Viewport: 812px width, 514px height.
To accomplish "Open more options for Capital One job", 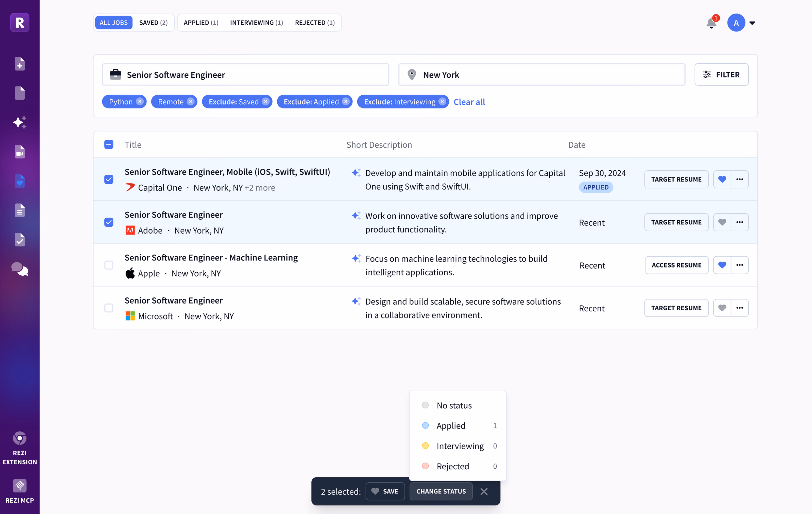I will 739,179.
